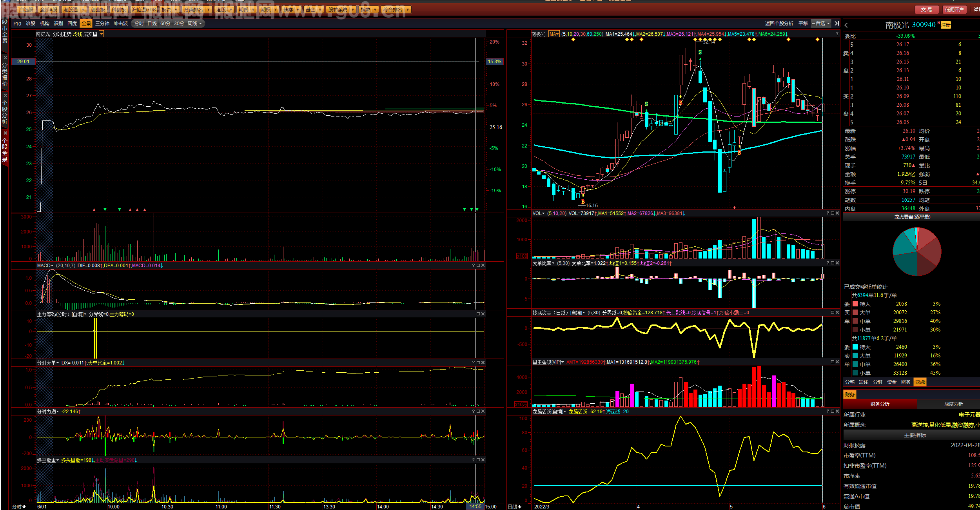
Task: Maximize the 大单比率 daily panel
Action: tap(833, 263)
